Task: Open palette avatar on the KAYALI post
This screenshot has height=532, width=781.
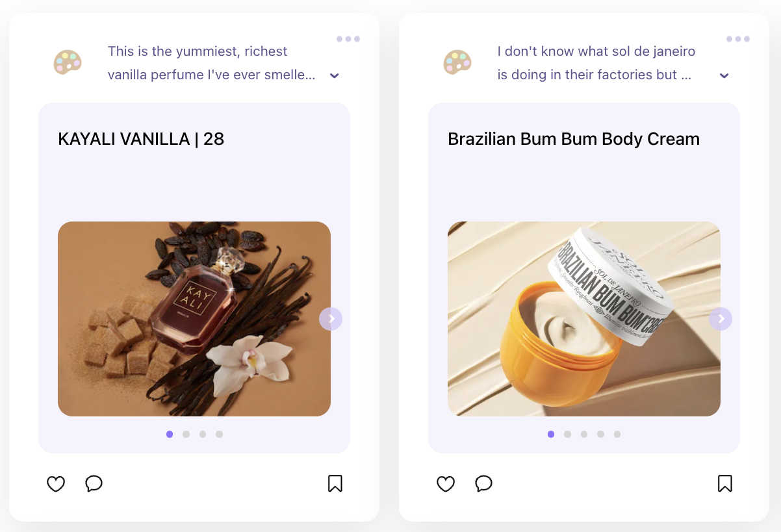Action: click(68, 62)
